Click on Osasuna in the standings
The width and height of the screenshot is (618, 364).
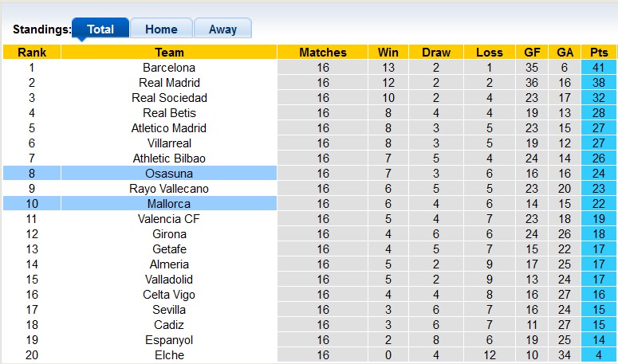pos(169,174)
